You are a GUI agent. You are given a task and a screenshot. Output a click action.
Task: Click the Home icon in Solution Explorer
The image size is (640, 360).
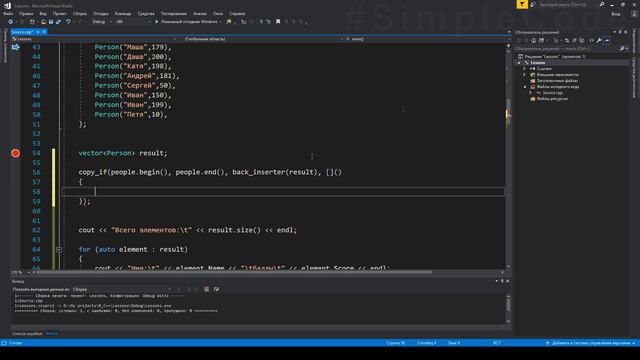(x=533, y=40)
